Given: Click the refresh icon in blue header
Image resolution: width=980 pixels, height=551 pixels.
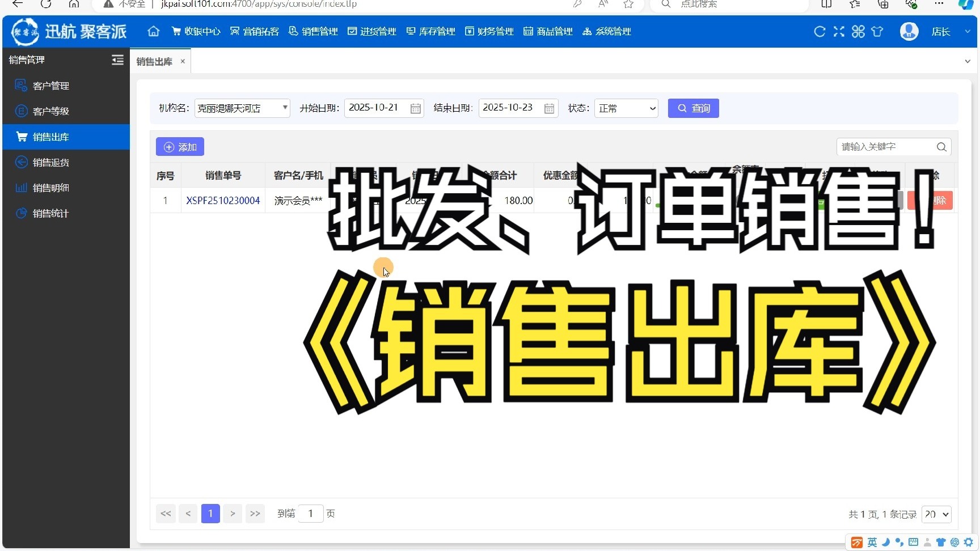Looking at the screenshot, I should click(819, 32).
